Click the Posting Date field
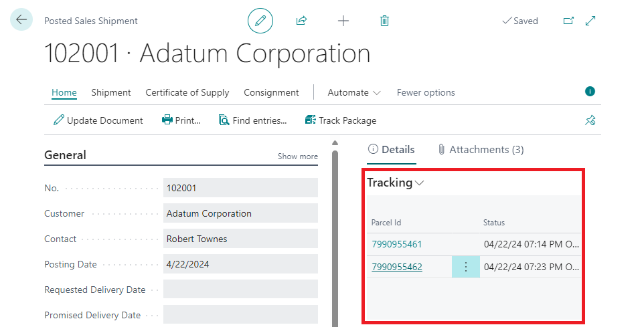The height and width of the screenshot is (327, 644). coord(240,264)
